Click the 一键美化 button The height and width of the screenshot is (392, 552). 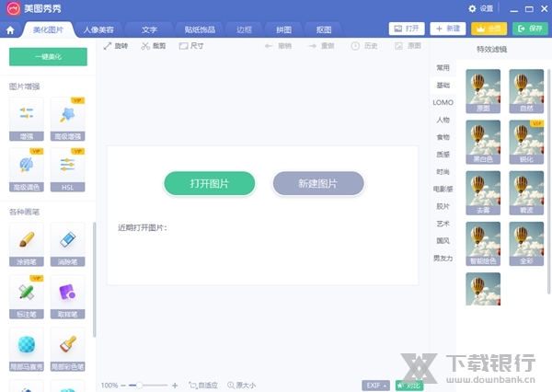pos(48,57)
